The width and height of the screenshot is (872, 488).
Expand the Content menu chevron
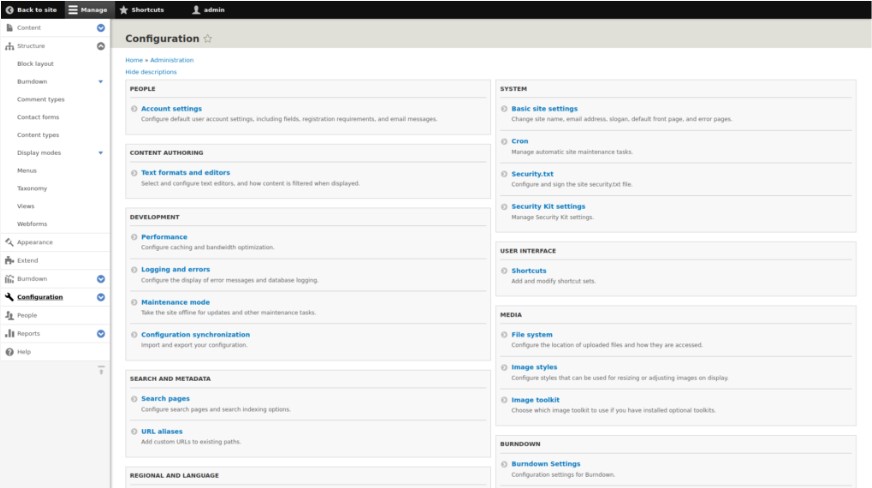101,28
